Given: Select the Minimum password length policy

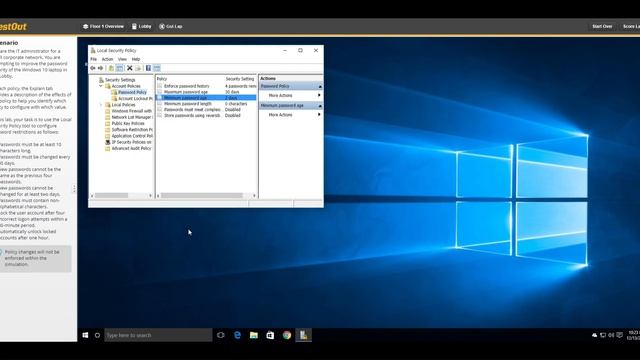Looking at the screenshot, I should [x=207, y=104].
